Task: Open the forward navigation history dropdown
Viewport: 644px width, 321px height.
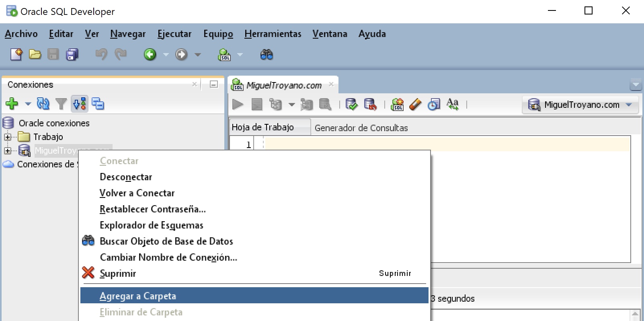Action: [x=197, y=55]
